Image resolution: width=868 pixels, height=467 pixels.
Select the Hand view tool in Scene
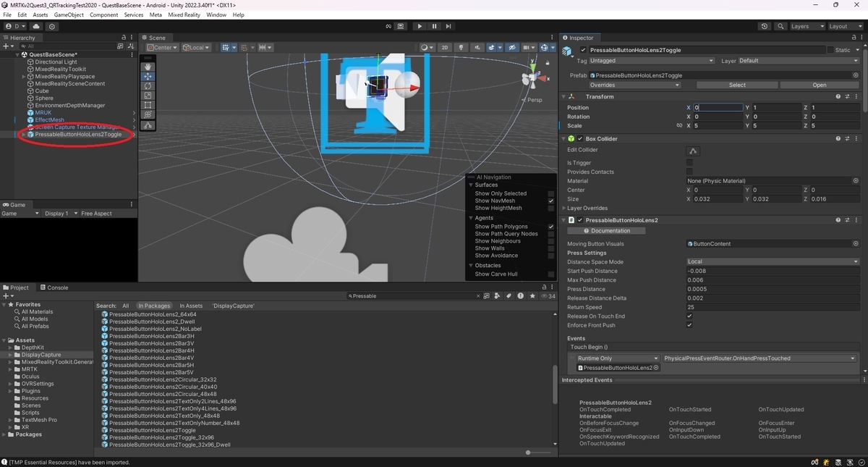click(x=148, y=67)
